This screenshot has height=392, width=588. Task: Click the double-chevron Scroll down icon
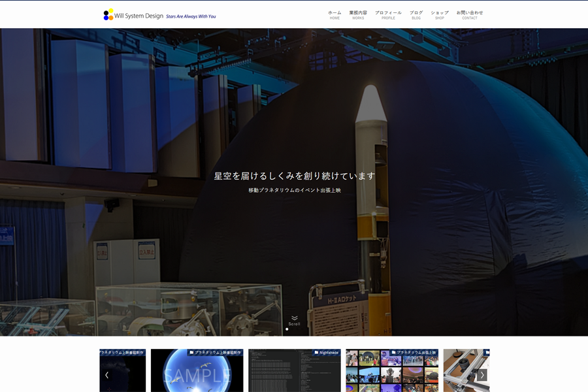point(295,318)
